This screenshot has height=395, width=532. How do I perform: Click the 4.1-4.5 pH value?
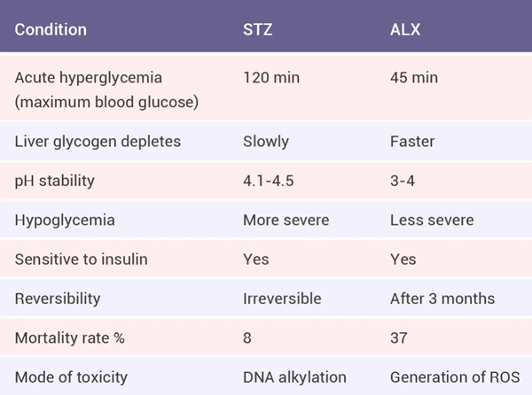click(269, 181)
